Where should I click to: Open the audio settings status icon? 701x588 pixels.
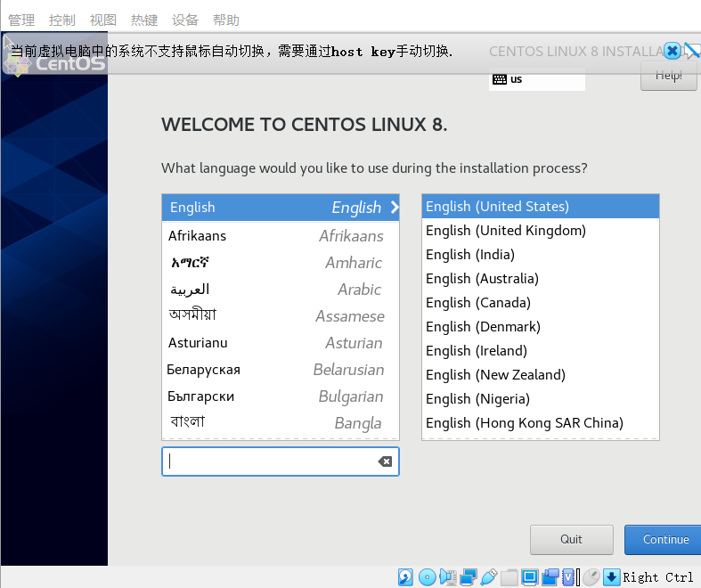click(448, 577)
